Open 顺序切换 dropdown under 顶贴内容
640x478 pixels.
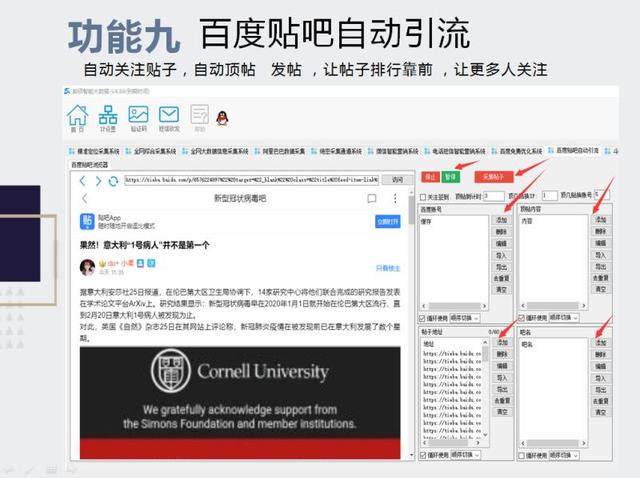[x=564, y=318]
